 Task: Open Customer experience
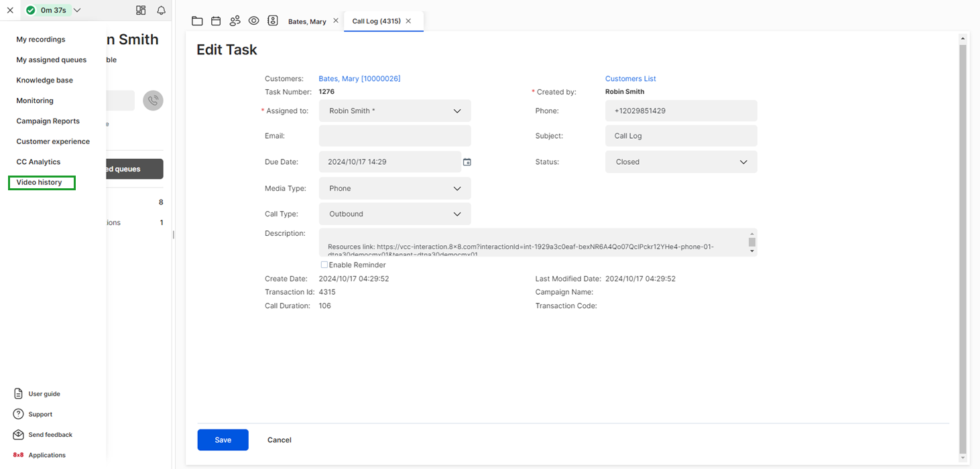(x=53, y=141)
